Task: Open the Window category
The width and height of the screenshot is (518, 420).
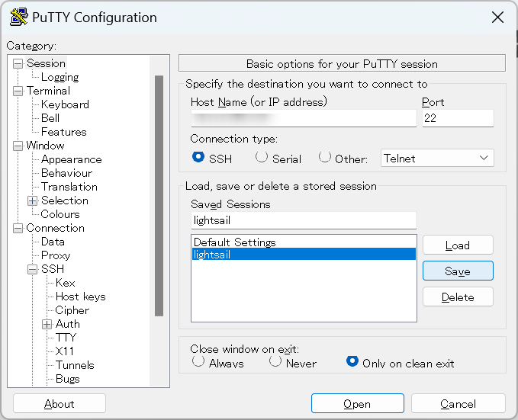Action: click(x=45, y=146)
